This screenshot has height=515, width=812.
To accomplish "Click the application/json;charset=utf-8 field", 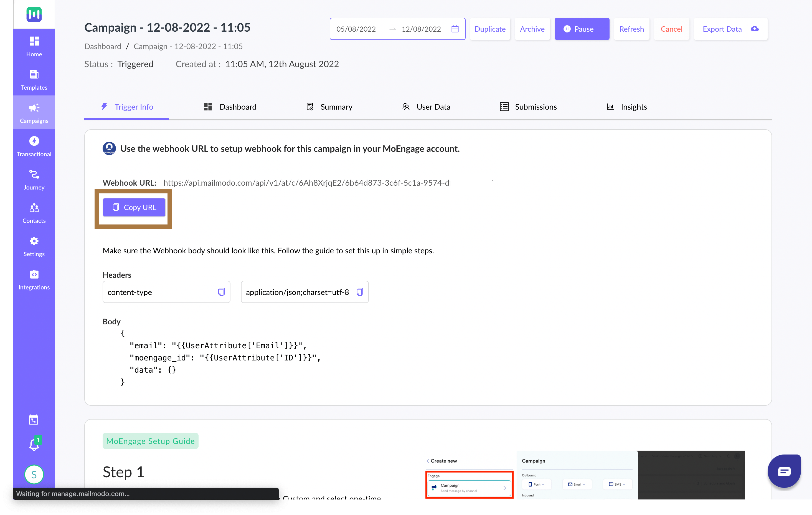I will 304,292.
